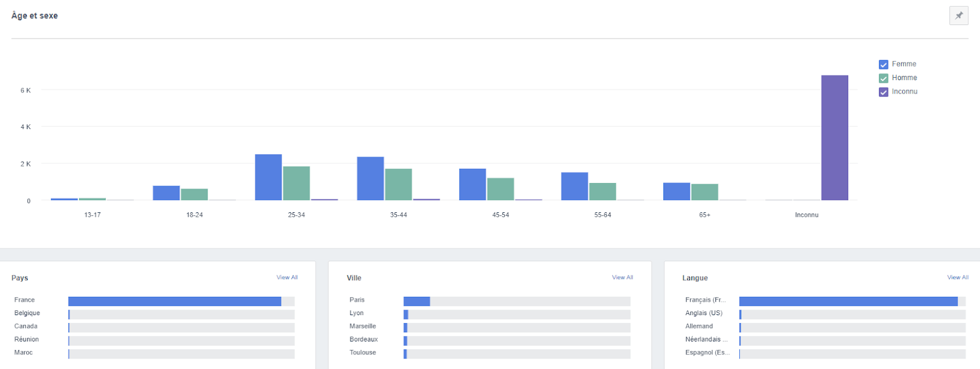Click the France progress bar in Pays
Viewport: 980px width, 369px height.
click(181, 301)
